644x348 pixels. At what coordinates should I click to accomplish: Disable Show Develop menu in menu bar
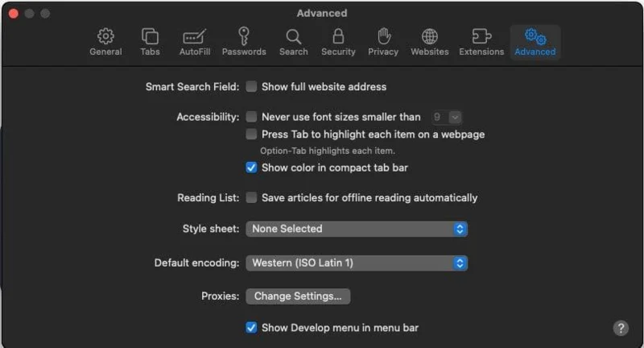tap(252, 327)
